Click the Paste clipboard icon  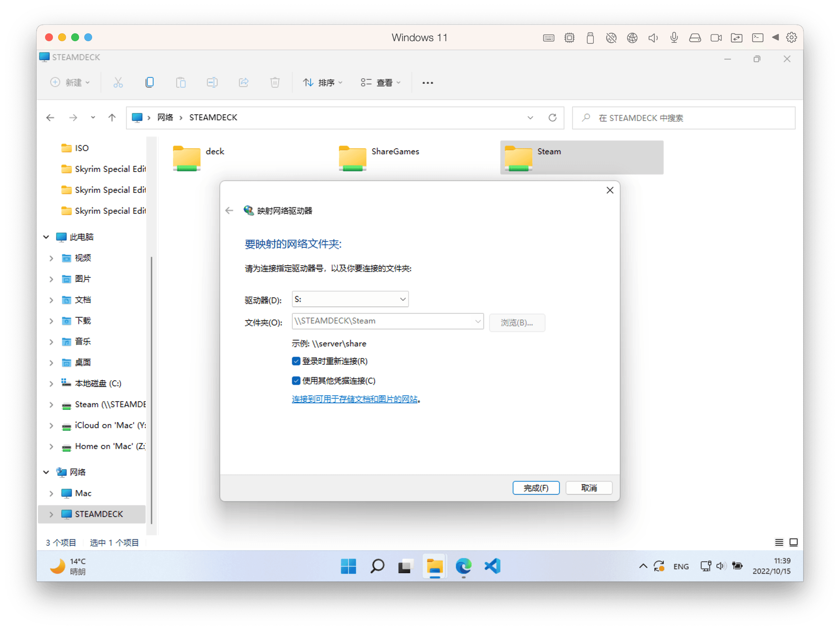(x=181, y=82)
